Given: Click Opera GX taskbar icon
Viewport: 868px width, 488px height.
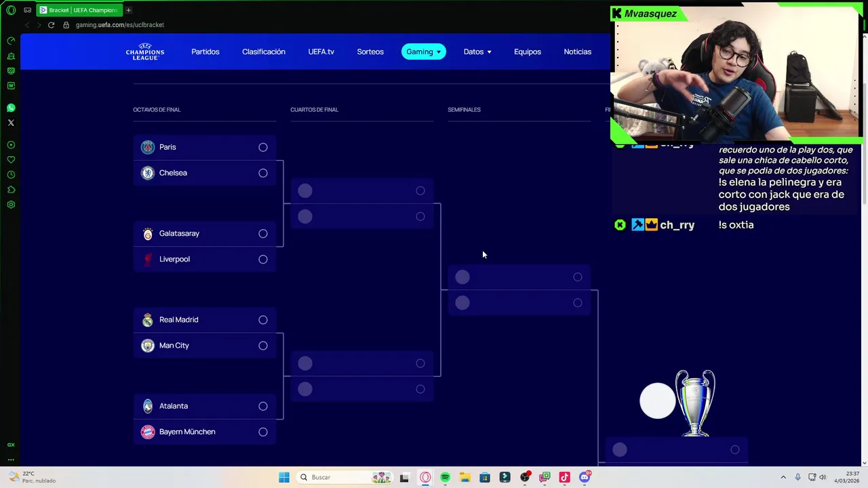Looking at the screenshot, I should (425, 477).
